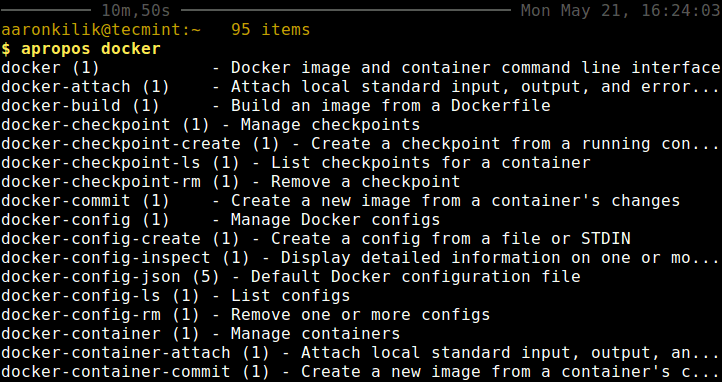Select the 'docker-config (1)' entry name
Viewport: 722px width, 382px height.
(x=86, y=220)
